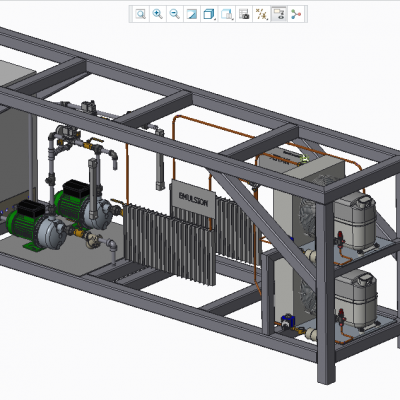Expand the Datum Display Filters dropdown
The height and width of the screenshot is (400, 400).
261,14
